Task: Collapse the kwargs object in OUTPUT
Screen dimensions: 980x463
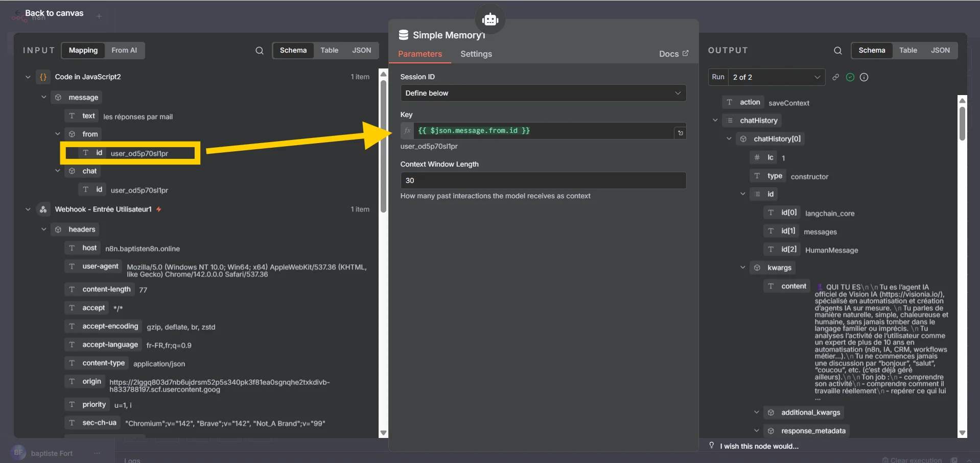Action: click(743, 267)
